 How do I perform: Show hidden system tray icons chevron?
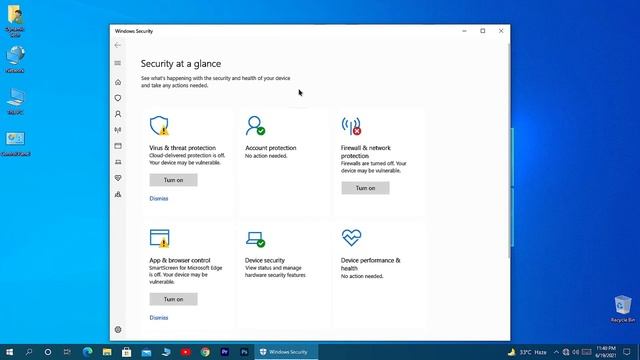point(556,352)
